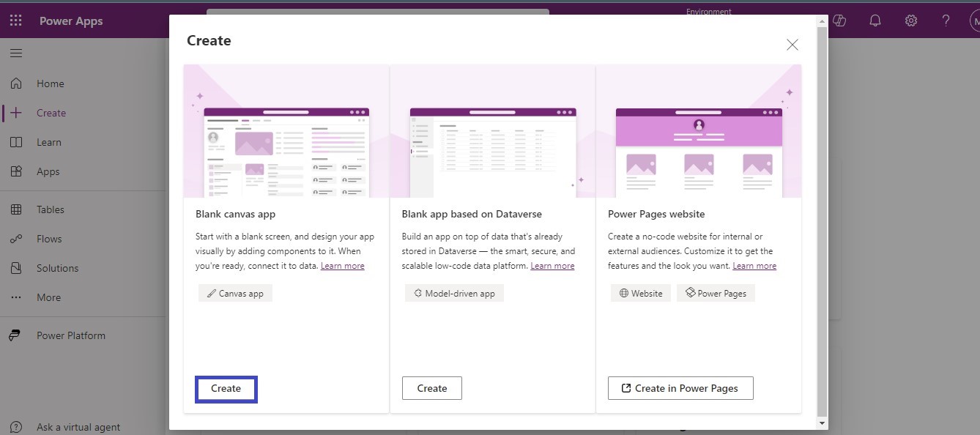The image size is (980, 435).
Task: Select Tables in left navigation
Action: point(50,209)
